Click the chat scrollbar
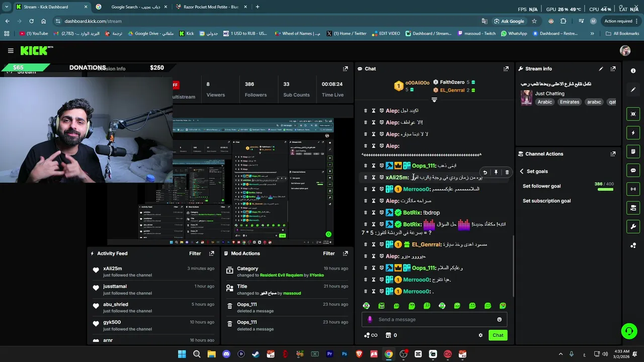644x362 pixels. (x=513, y=266)
